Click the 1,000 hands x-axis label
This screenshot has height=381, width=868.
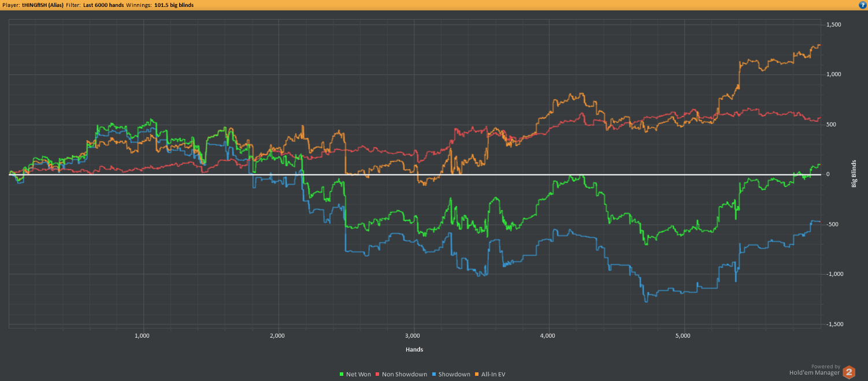142,335
